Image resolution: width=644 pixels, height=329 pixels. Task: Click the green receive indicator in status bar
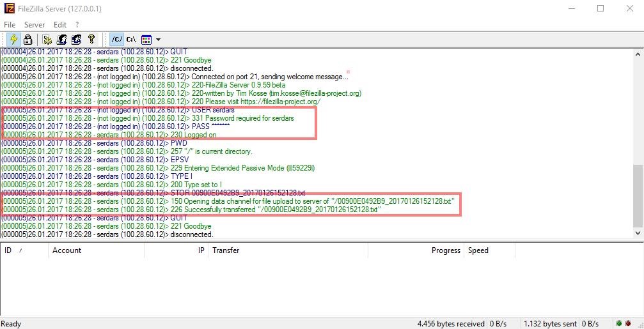pos(618,324)
